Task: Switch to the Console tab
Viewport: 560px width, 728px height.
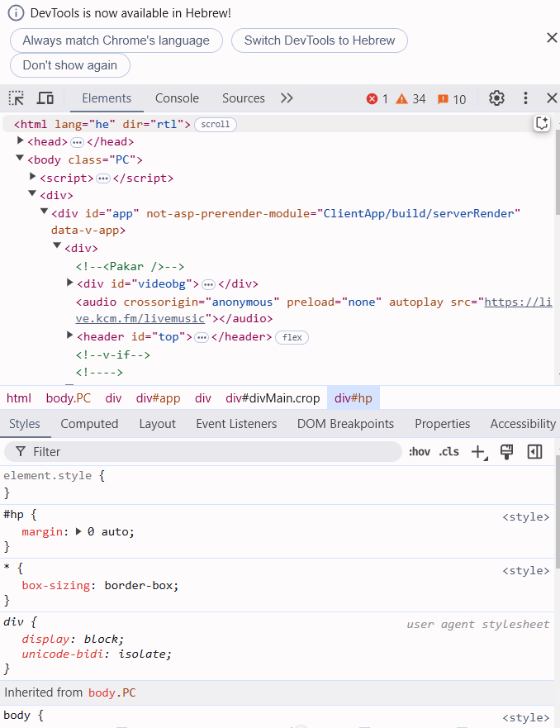Action: click(x=177, y=98)
